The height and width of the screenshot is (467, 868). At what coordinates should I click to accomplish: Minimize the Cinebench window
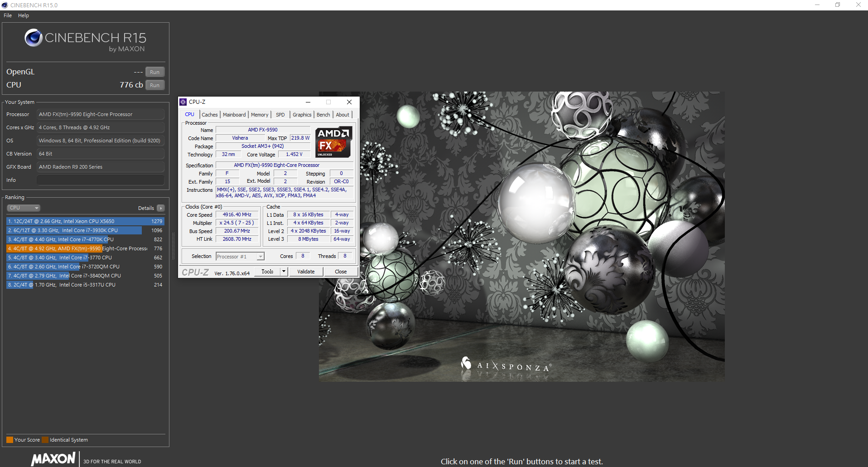click(x=817, y=5)
